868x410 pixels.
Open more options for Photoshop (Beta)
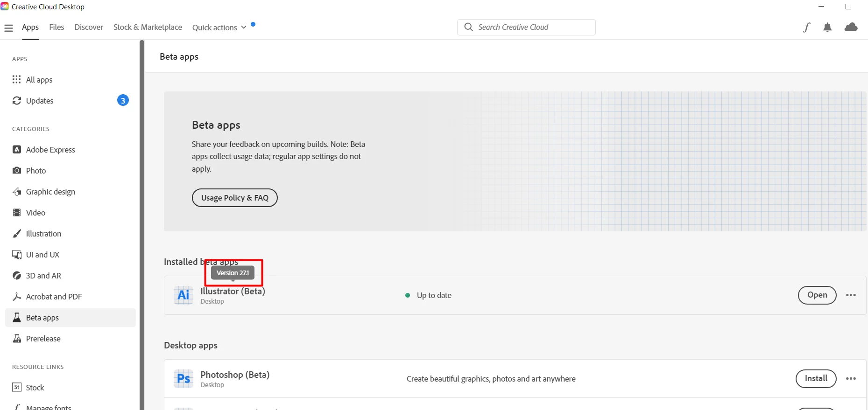tap(851, 378)
